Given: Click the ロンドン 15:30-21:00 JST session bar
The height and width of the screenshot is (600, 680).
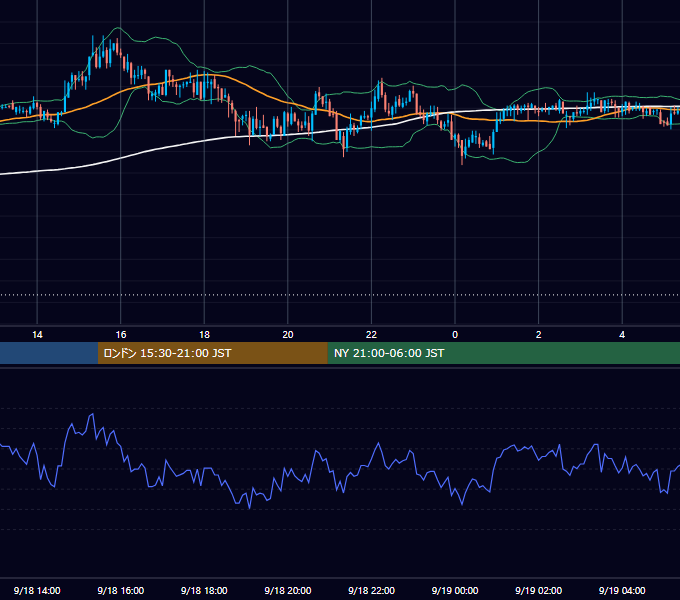Looking at the screenshot, I should tap(212, 353).
